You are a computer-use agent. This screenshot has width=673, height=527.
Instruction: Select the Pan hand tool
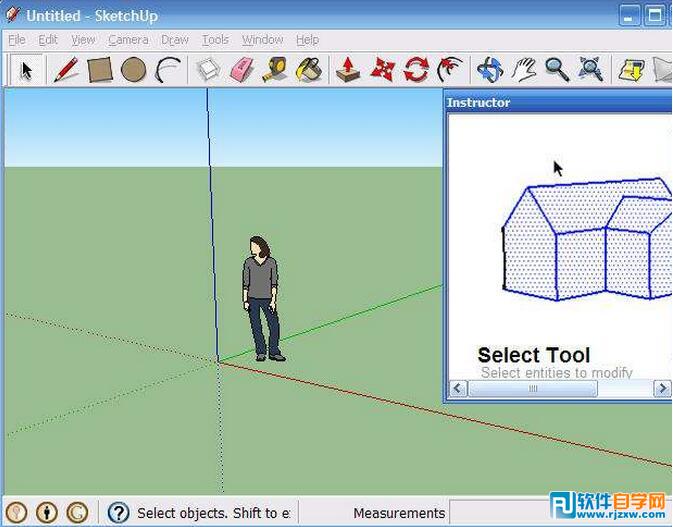[524, 70]
